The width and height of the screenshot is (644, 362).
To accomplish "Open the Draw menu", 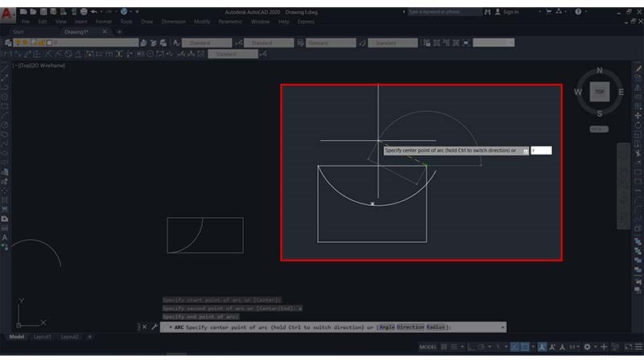I will [x=147, y=22].
